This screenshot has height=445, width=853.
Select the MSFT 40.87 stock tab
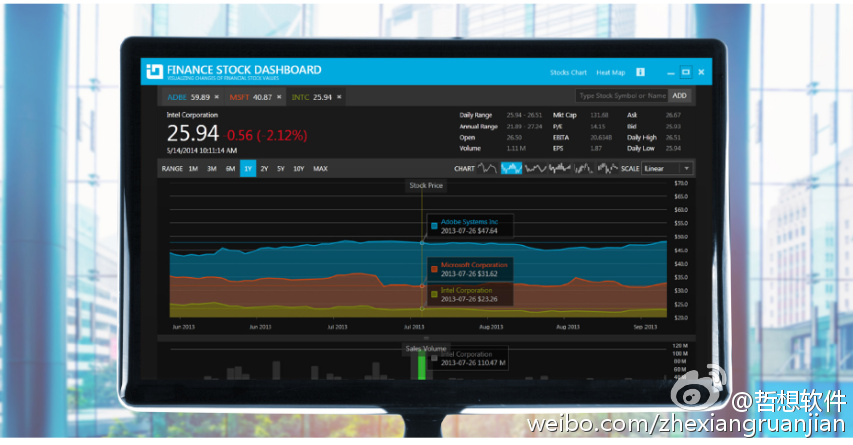coord(254,97)
